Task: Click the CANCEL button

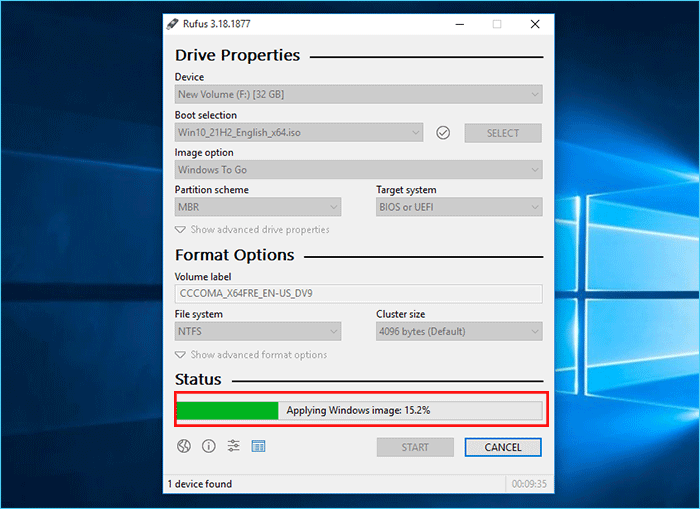Action: coord(503,447)
